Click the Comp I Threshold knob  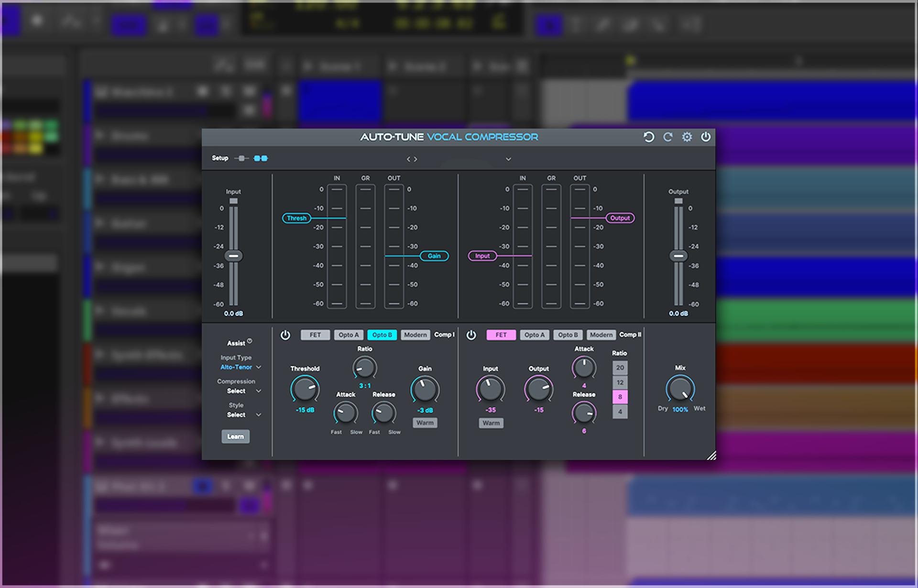(305, 389)
